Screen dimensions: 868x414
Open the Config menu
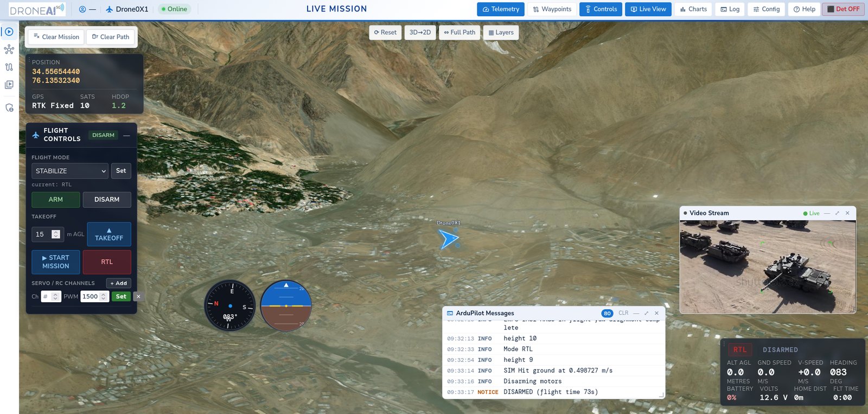coord(766,9)
